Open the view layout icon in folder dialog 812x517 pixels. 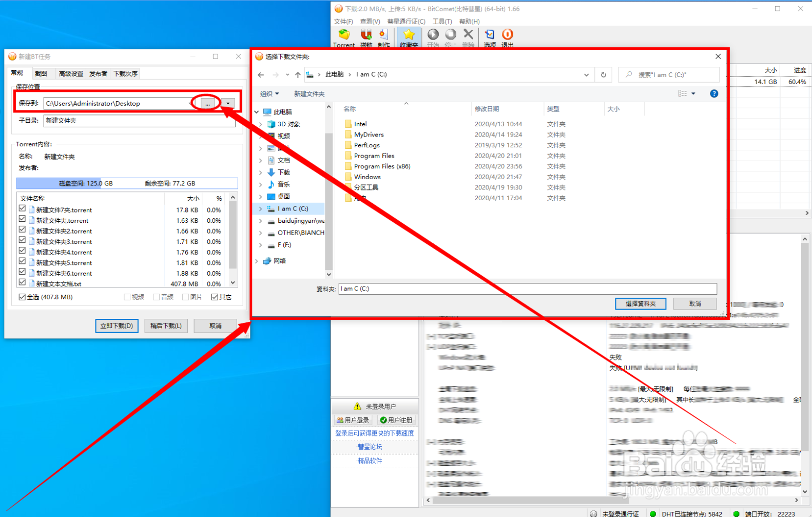(682, 93)
